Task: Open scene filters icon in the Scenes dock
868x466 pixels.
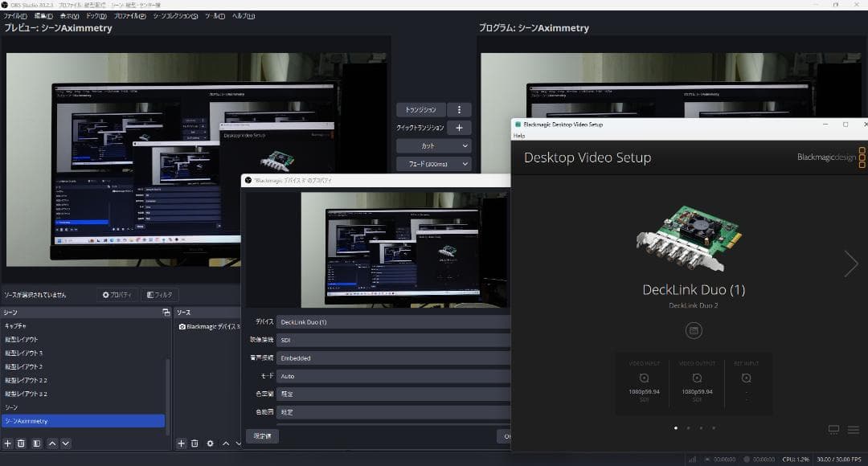Action: coord(36,444)
